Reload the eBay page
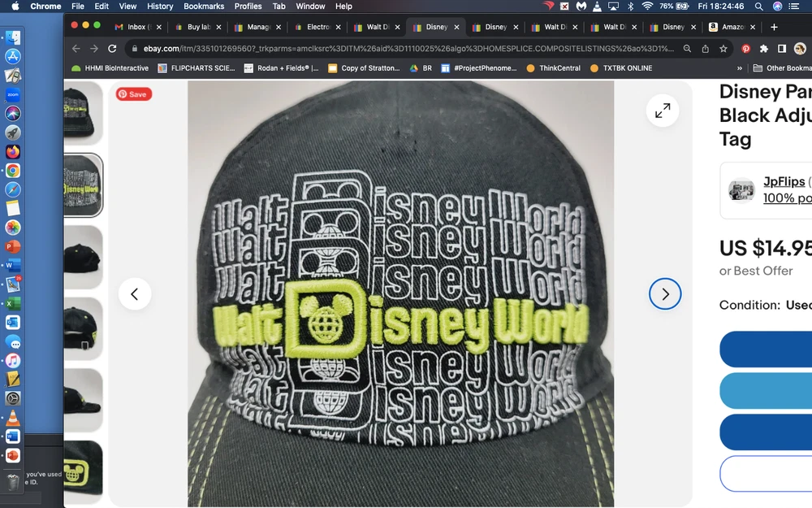812x508 pixels. (113, 49)
